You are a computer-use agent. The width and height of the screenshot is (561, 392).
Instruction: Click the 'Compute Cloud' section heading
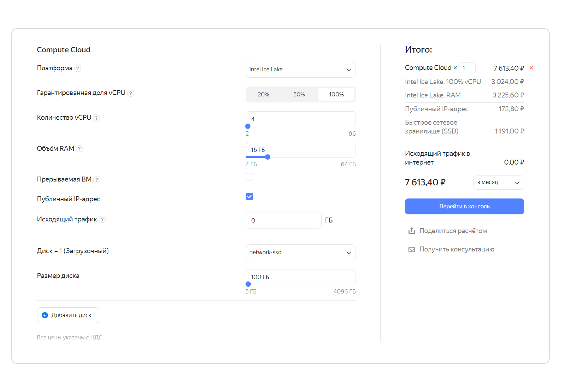[64, 50]
